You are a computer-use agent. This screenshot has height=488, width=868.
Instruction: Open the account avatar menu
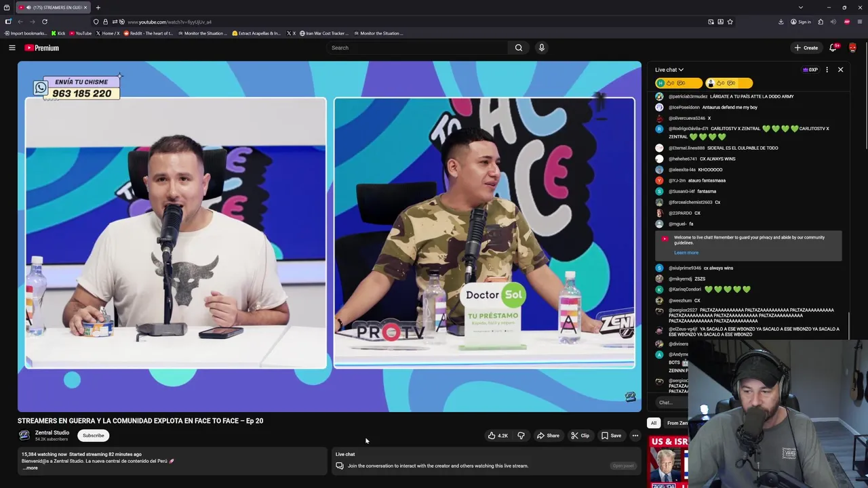coord(852,47)
